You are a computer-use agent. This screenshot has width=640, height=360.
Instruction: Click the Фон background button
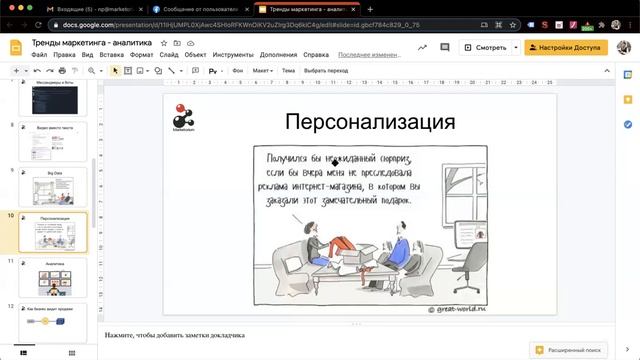pyautogui.click(x=238, y=71)
